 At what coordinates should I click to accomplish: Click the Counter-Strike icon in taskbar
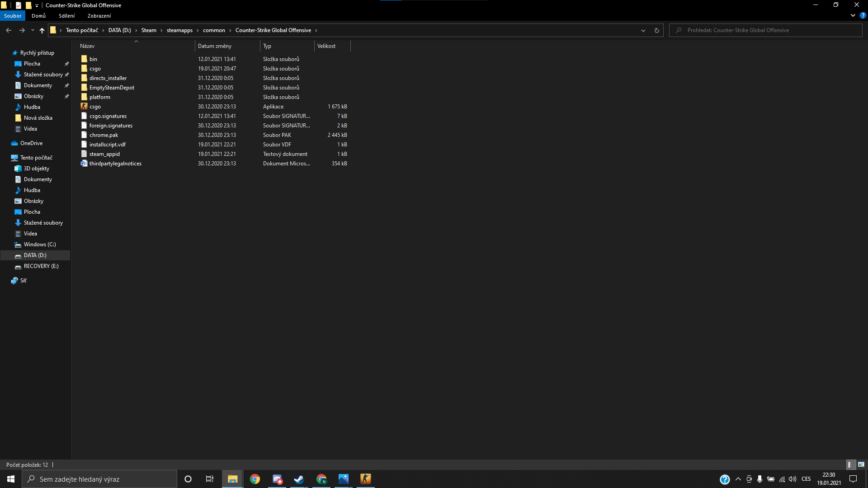click(x=365, y=479)
